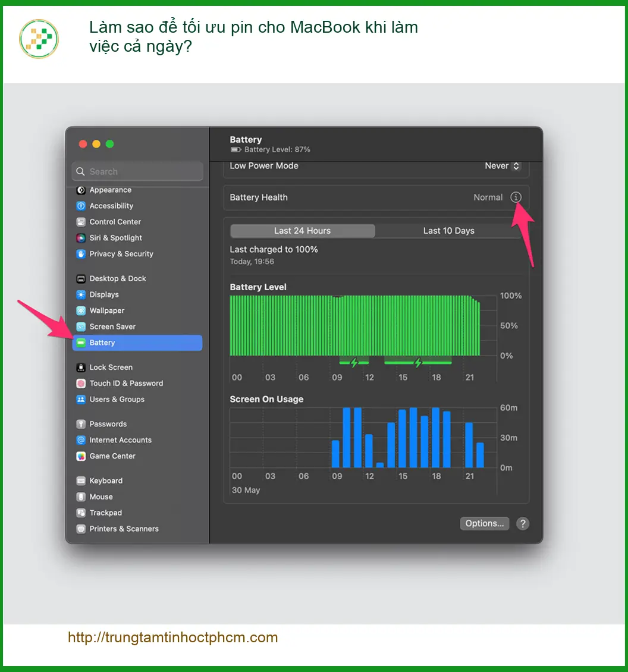
Task: Click the Options... button
Action: pyautogui.click(x=485, y=523)
